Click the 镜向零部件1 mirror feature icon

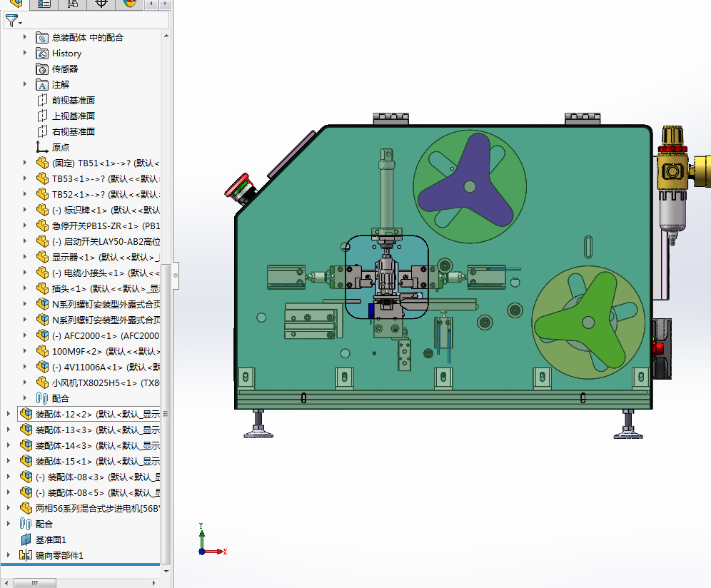(25, 555)
